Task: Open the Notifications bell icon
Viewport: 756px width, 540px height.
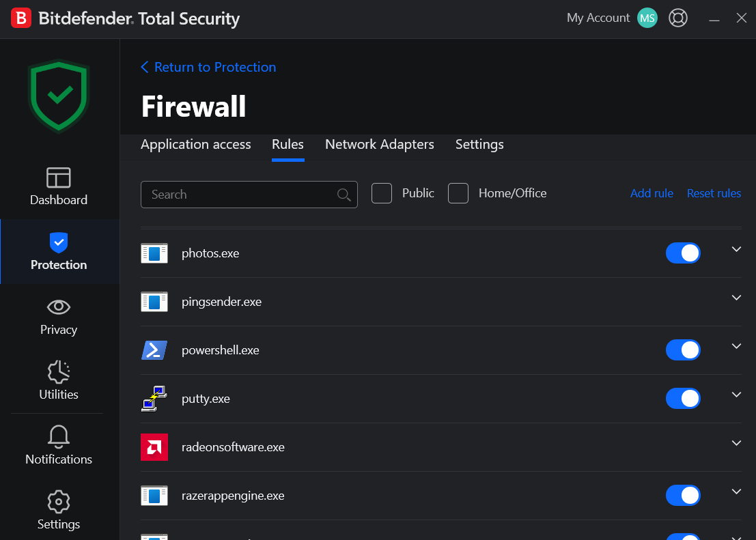Action: pyautogui.click(x=59, y=436)
